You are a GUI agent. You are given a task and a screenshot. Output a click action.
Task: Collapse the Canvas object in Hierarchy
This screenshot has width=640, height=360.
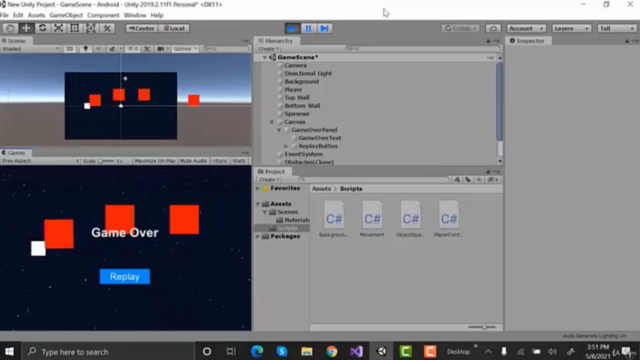272,122
